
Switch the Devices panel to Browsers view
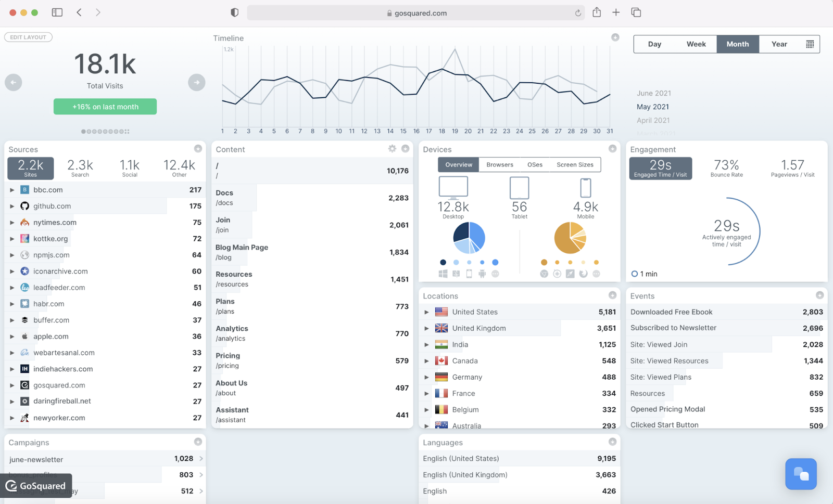(x=499, y=164)
